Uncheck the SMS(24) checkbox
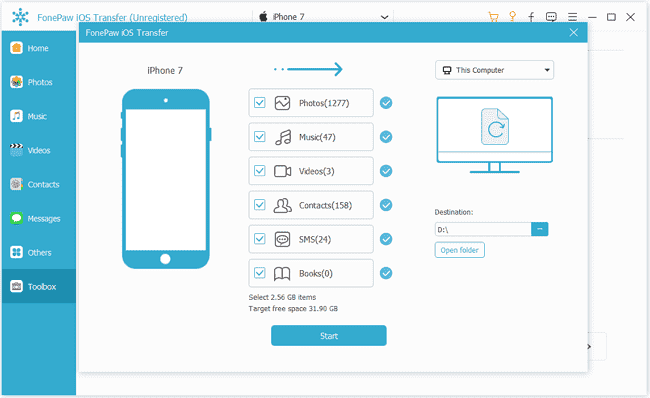Screen dimensions: 650x398 click(260, 239)
